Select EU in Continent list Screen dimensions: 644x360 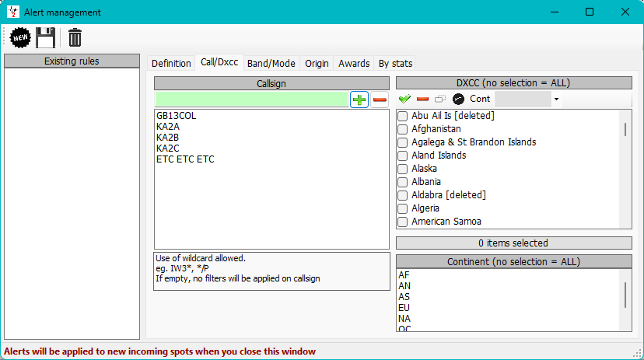tap(404, 308)
